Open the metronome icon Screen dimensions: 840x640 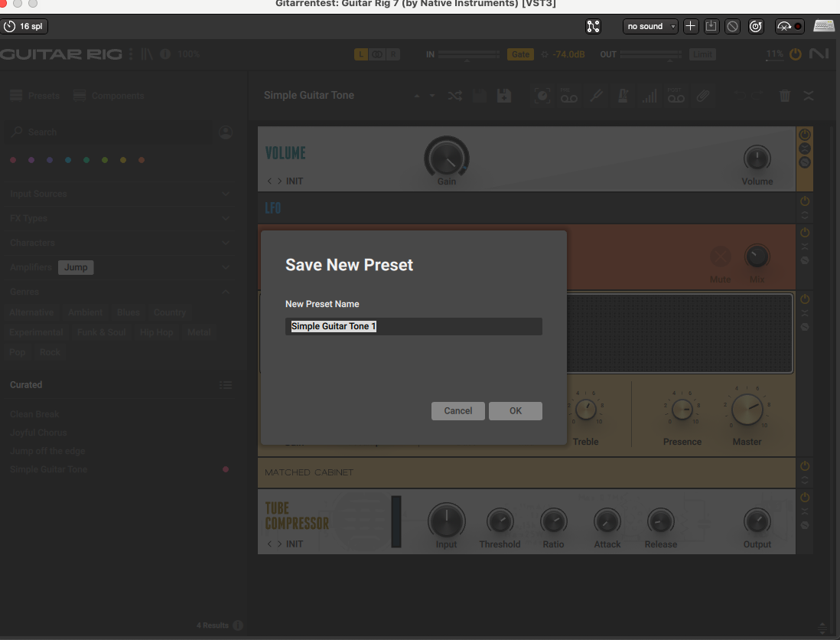click(x=623, y=96)
